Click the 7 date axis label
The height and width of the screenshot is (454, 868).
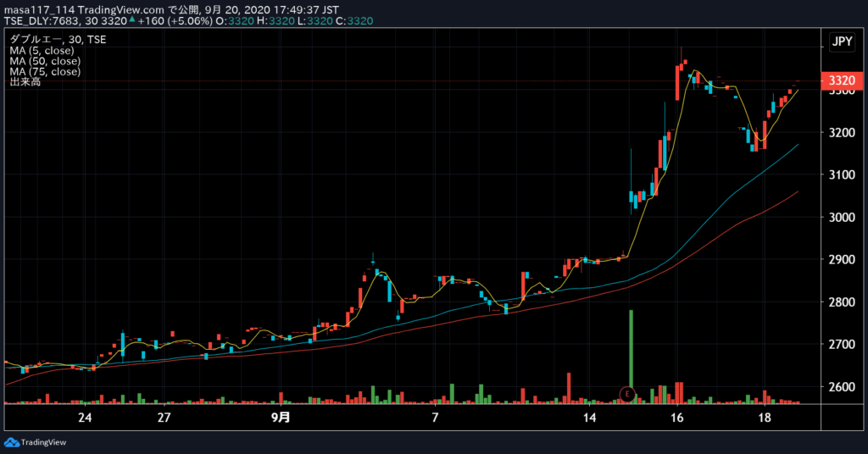click(x=435, y=418)
